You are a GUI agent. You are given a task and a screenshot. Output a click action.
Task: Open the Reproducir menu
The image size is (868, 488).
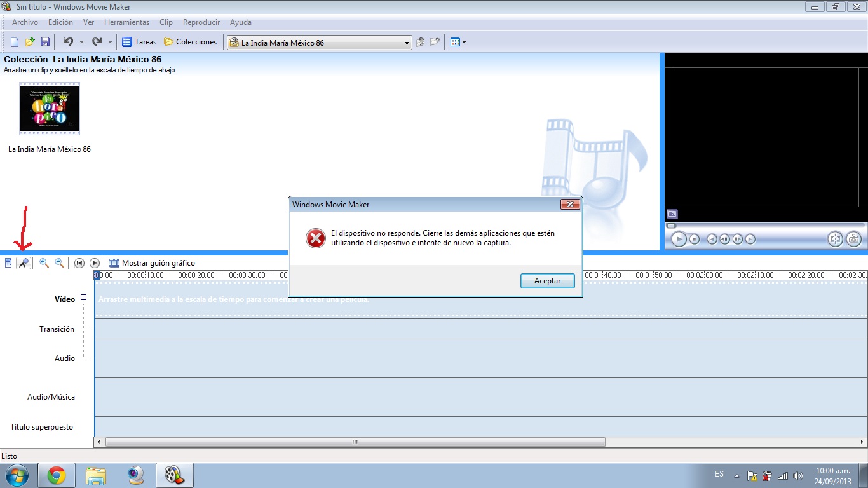(x=201, y=22)
